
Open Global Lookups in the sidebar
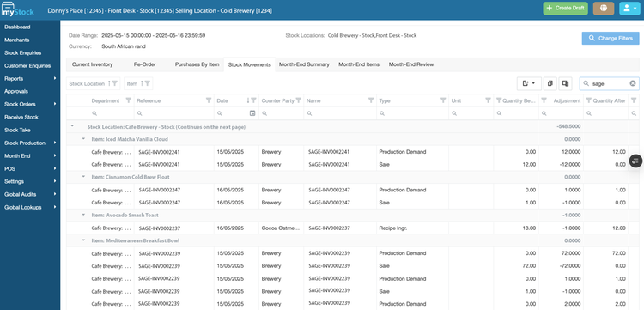22,207
